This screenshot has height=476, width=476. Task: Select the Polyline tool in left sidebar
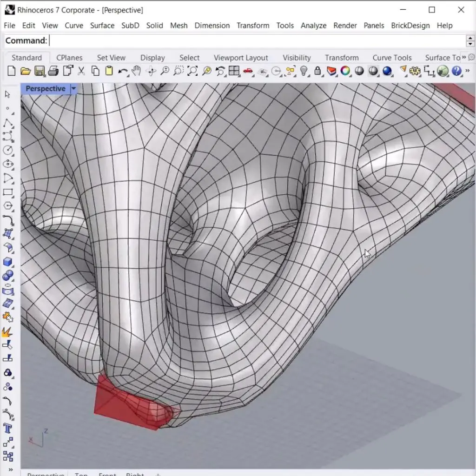coord(8,123)
